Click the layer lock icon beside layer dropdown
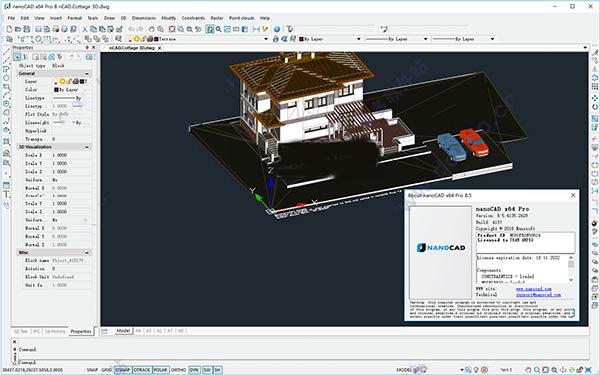The image size is (600, 375). pyautogui.click(x=276, y=39)
